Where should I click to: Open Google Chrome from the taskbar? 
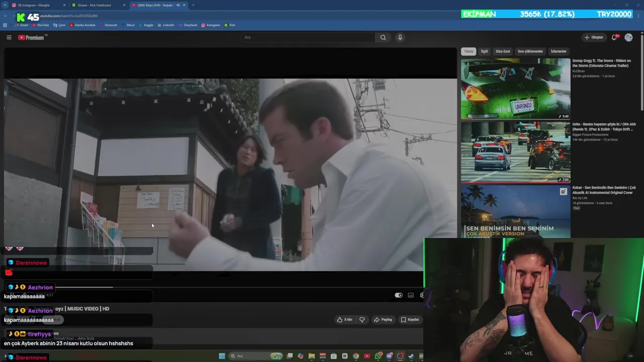coord(356,356)
